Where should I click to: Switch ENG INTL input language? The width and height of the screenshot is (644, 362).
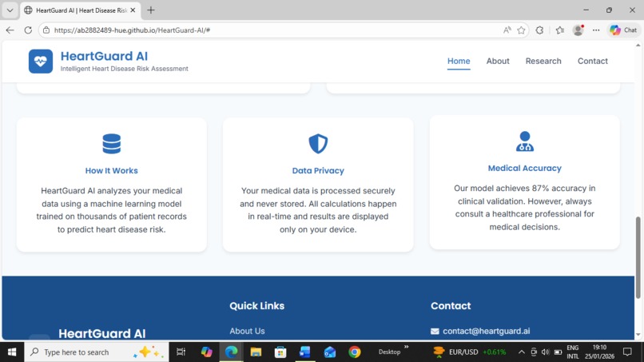(573, 352)
